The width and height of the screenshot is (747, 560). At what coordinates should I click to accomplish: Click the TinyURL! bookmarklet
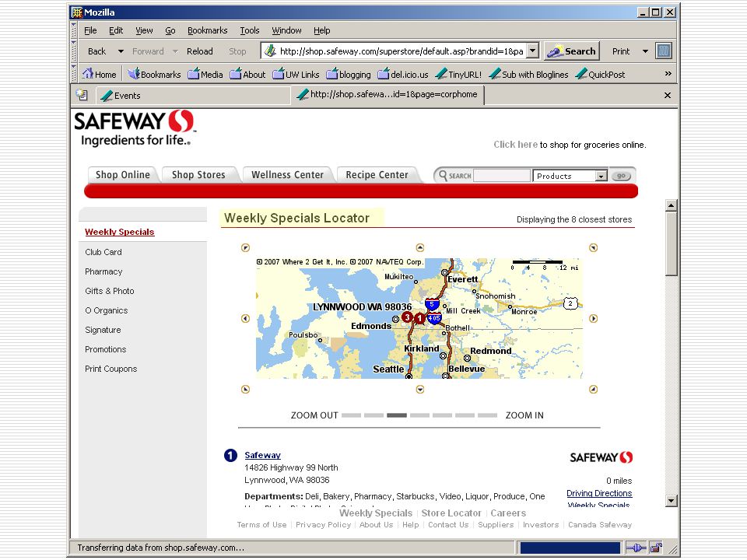coord(459,75)
